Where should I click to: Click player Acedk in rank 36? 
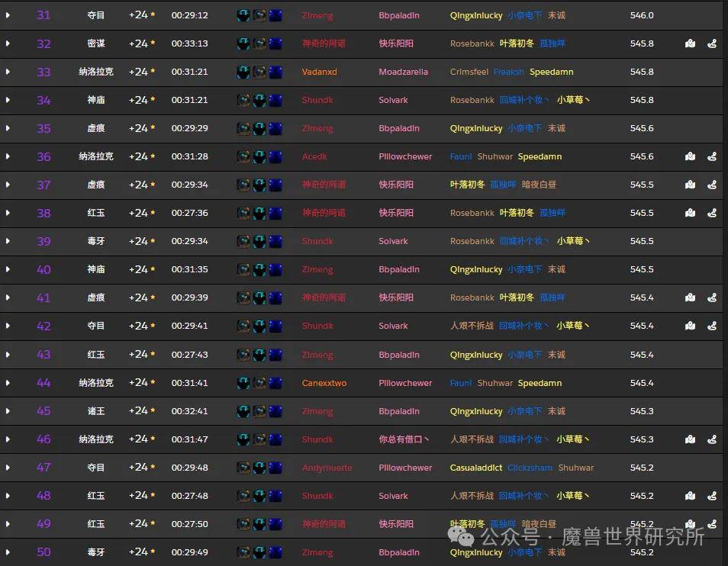[x=314, y=156]
